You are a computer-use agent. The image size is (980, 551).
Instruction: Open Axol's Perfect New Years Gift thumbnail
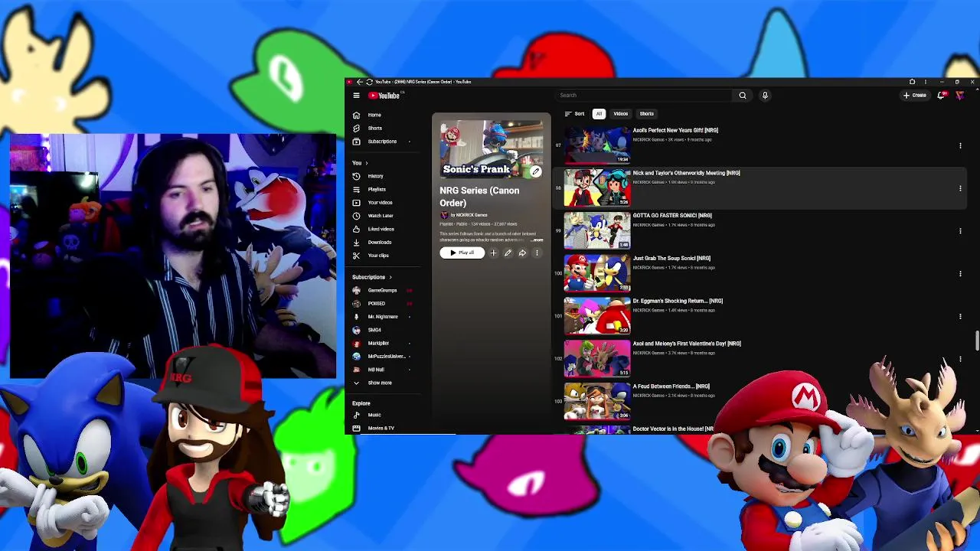[597, 145]
